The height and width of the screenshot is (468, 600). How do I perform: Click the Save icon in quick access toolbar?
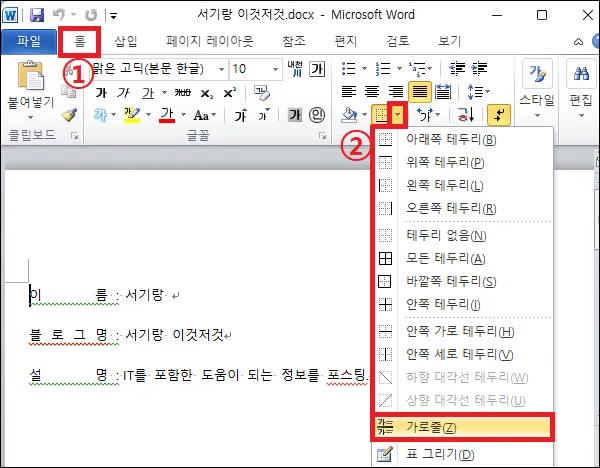(x=37, y=15)
